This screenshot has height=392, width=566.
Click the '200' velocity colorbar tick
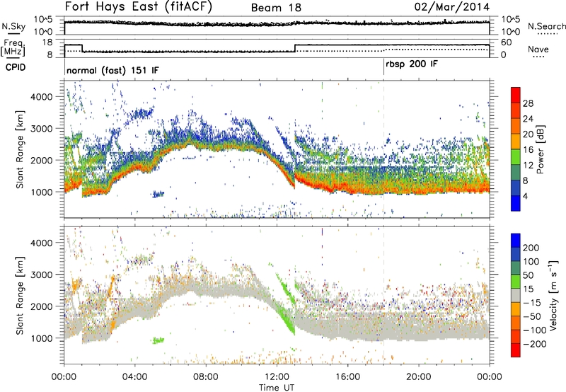(531, 248)
